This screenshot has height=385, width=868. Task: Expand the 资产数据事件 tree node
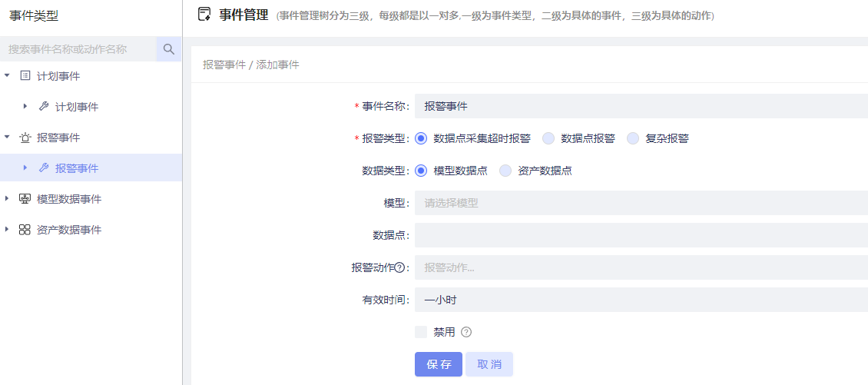tap(7, 230)
